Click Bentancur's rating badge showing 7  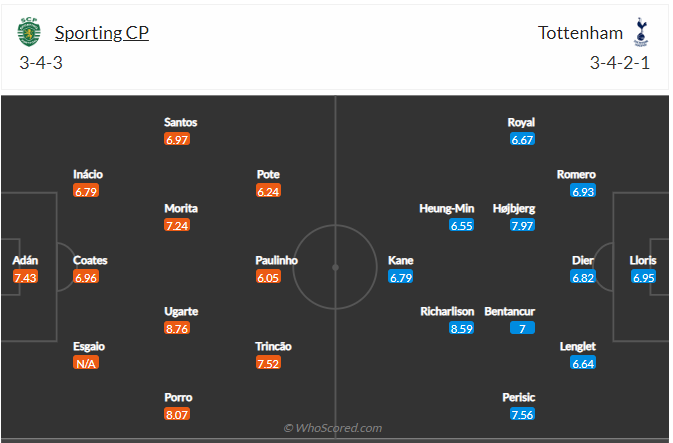522,328
